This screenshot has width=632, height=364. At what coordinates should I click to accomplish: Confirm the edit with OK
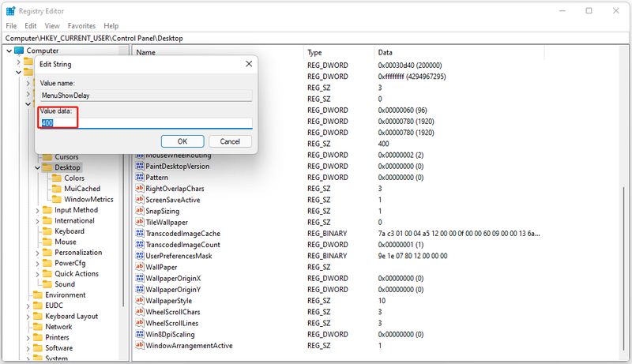(182, 141)
